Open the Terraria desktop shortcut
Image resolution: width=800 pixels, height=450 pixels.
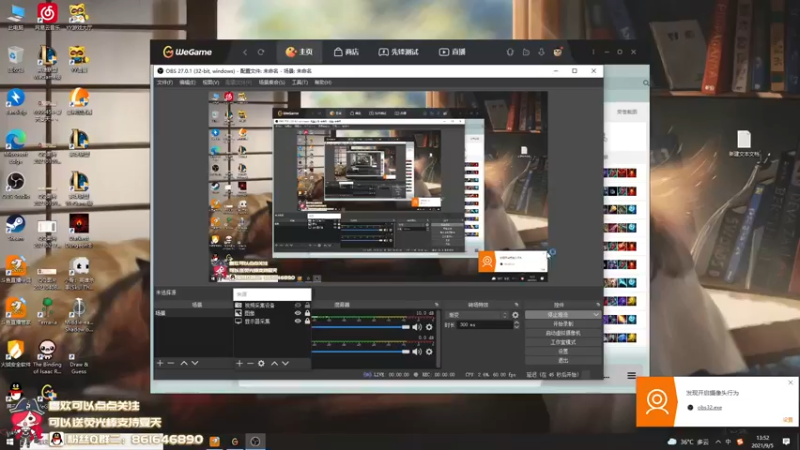pyautogui.click(x=47, y=312)
